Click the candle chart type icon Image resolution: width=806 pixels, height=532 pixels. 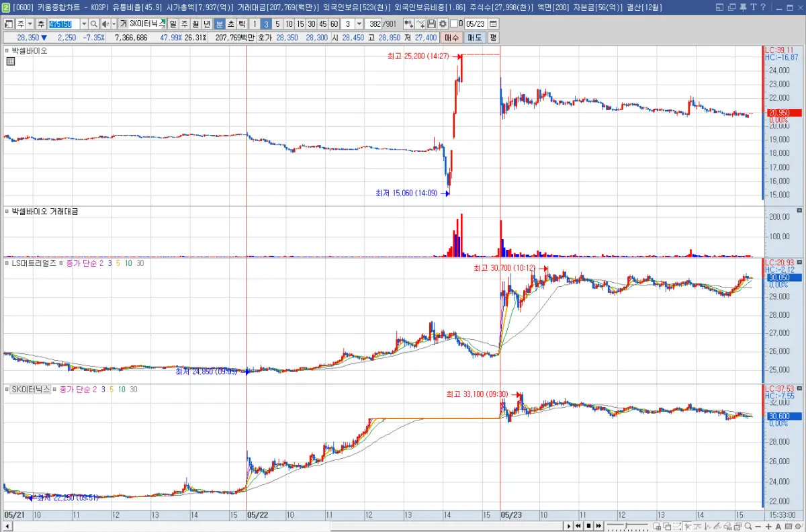(x=408, y=24)
